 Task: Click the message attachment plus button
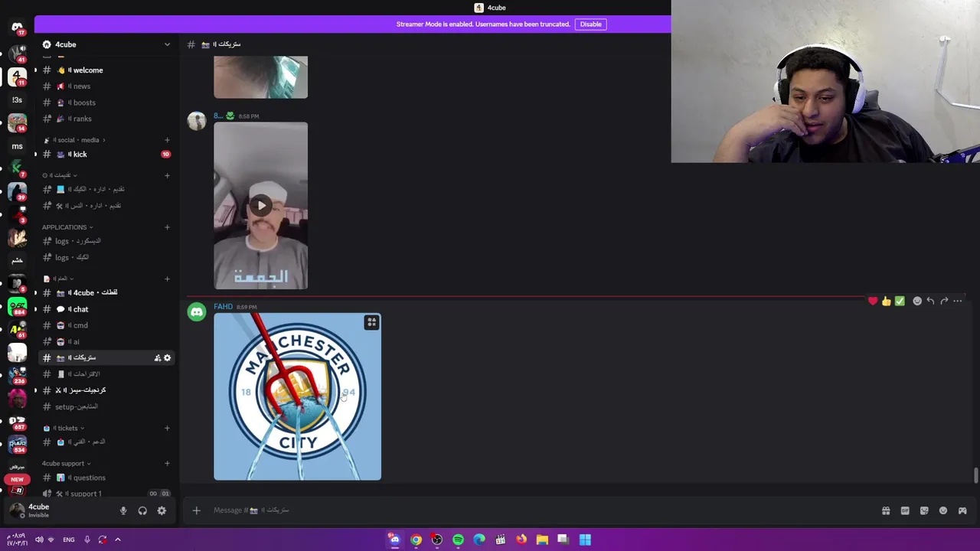coord(196,510)
